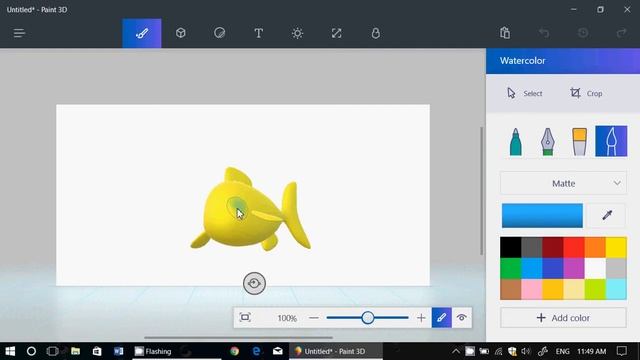Open the Canvas resize tab
The width and height of the screenshot is (640, 360).
pos(336,33)
